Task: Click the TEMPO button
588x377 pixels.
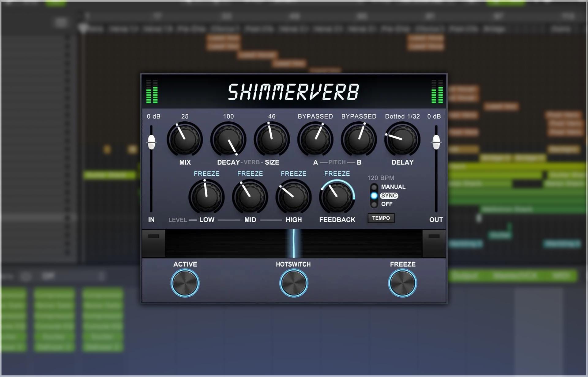Action: (381, 218)
